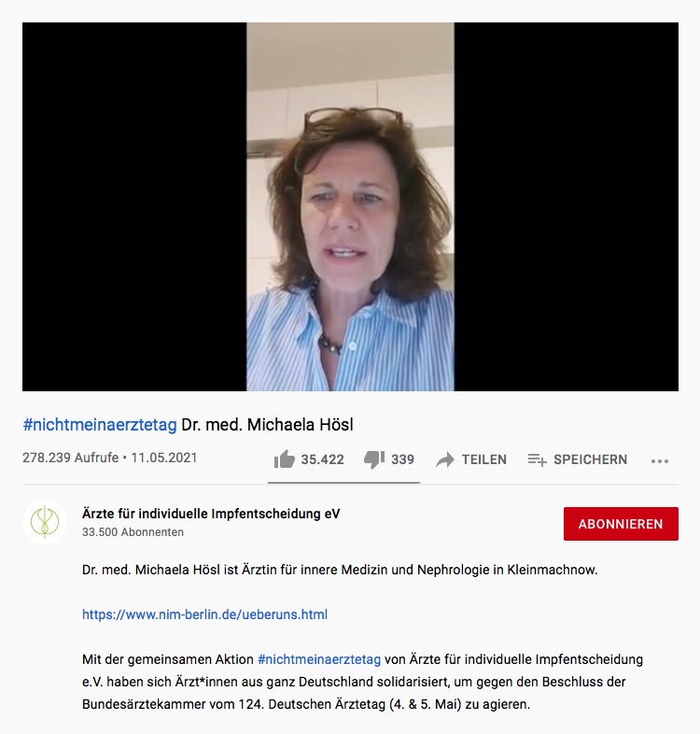Open the three-dot more options menu

pos(660,461)
